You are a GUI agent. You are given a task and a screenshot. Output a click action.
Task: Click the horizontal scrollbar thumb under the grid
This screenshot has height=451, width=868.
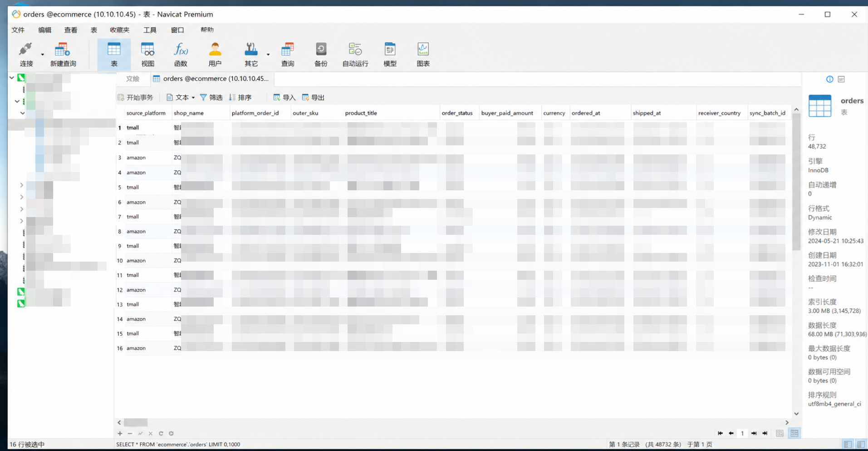pyautogui.click(x=136, y=422)
